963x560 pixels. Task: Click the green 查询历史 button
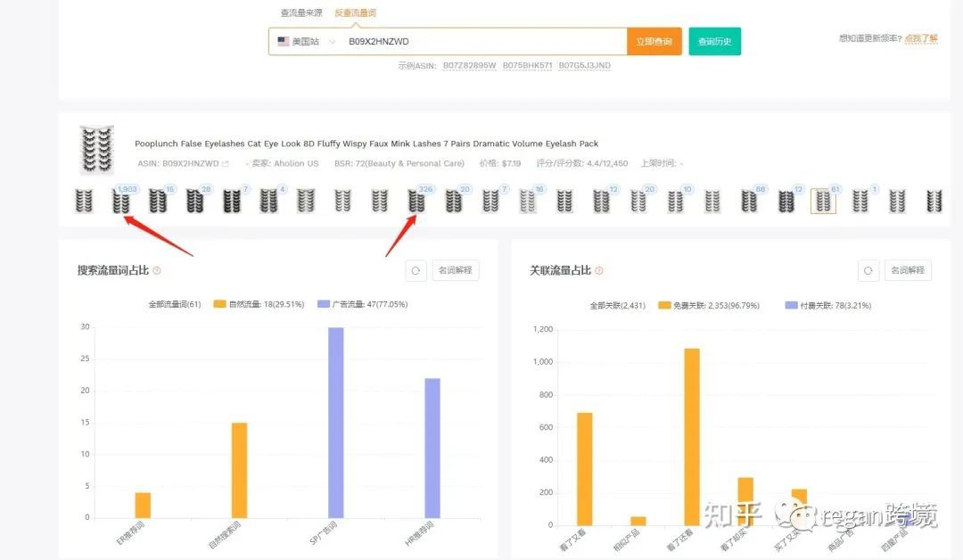(x=715, y=41)
